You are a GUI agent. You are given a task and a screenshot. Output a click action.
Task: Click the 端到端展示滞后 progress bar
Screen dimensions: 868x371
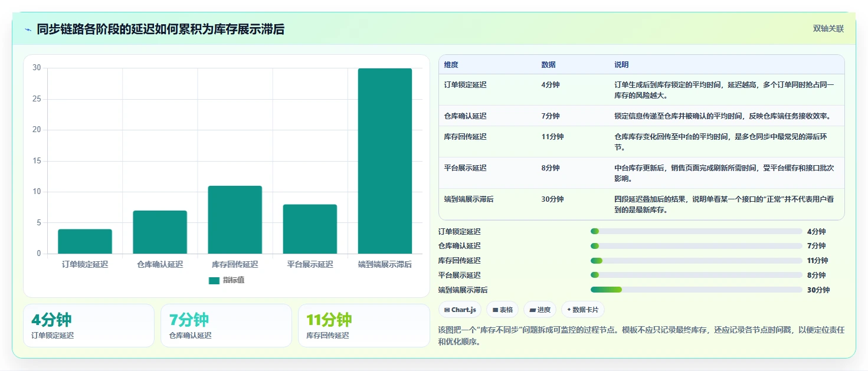click(696, 290)
